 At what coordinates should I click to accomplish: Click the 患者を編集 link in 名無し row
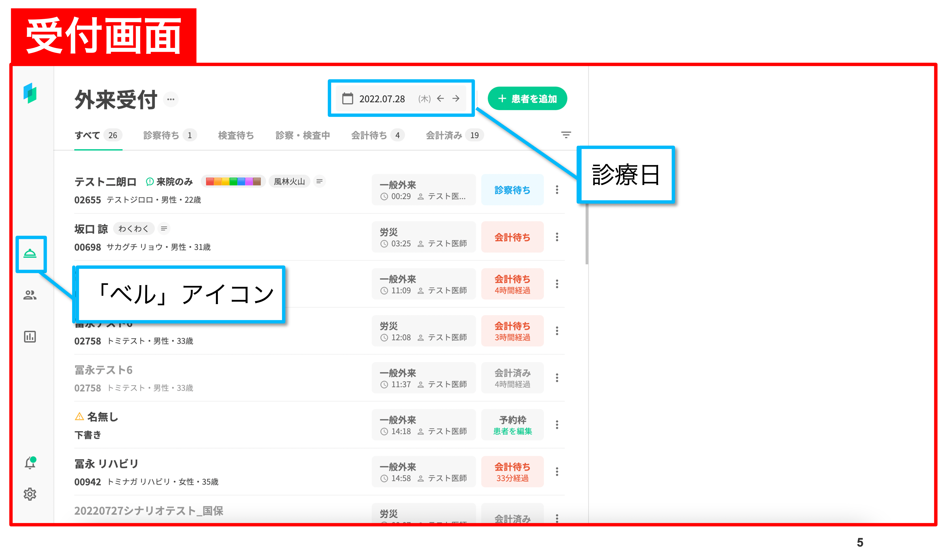(512, 431)
